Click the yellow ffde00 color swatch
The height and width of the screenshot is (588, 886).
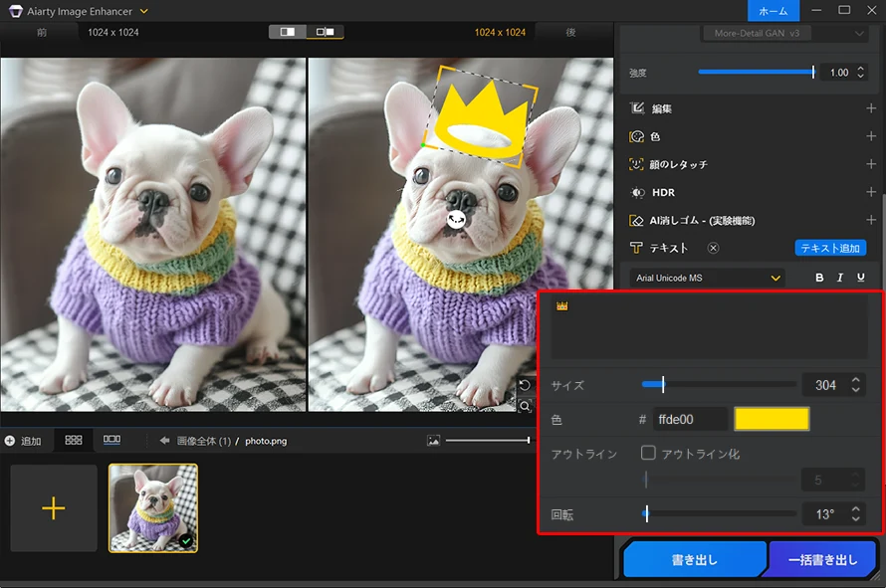point(772,418)
